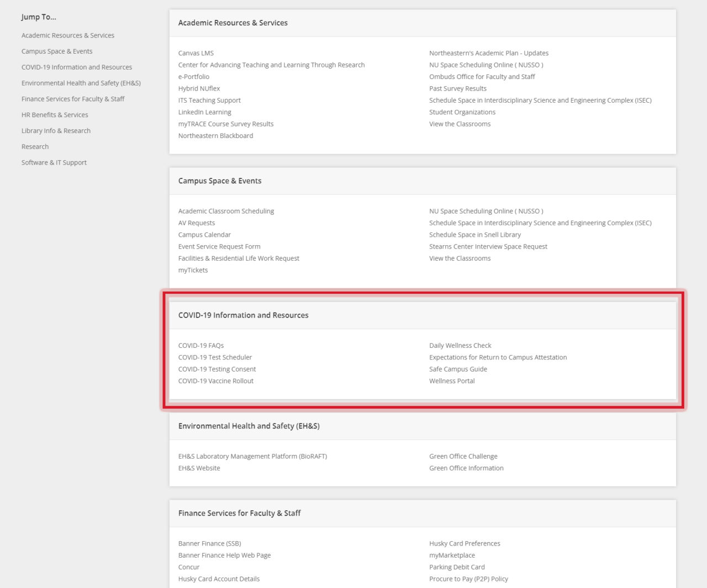The width and height of the screenshot is (707, 588).
Task: Open EH&S Website link
Action: [x=199, y=468]
